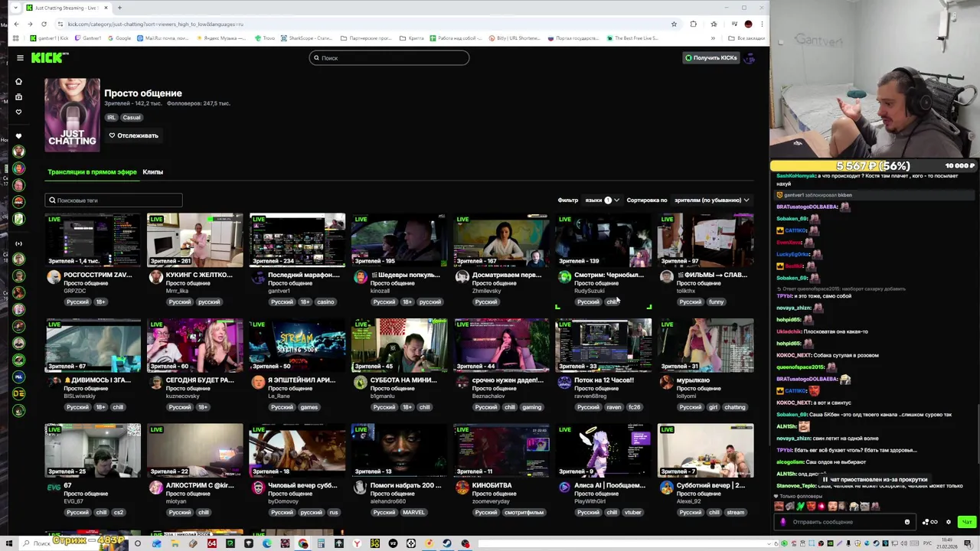Click the donation goal progress bar
Image resolution: width=980 pixels, height=551 pixels.
tap(874, 165)
